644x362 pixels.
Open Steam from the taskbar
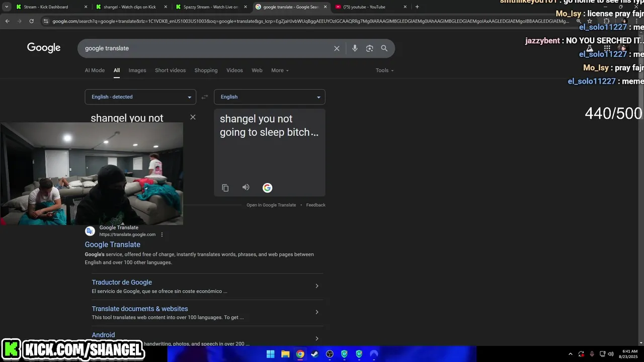coord(314,354)
